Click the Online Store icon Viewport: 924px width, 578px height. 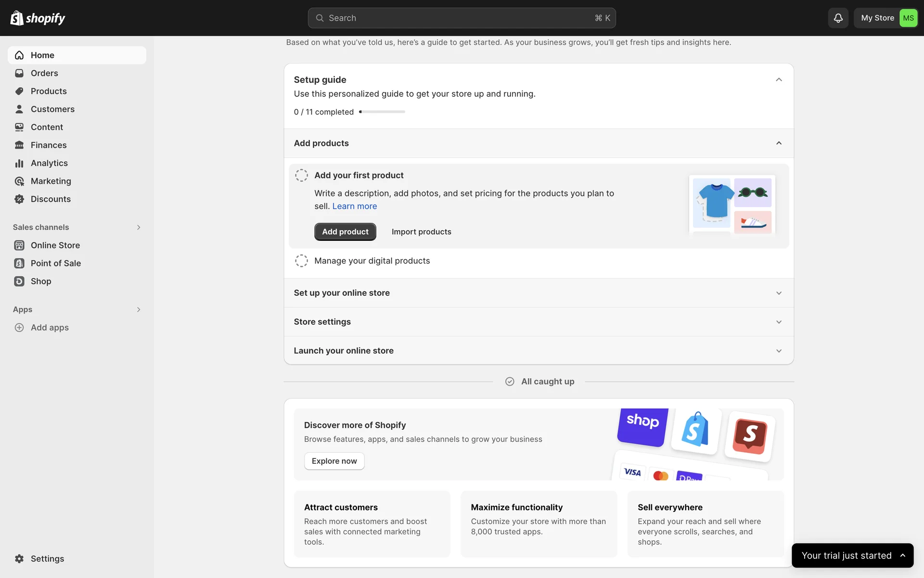19,245
